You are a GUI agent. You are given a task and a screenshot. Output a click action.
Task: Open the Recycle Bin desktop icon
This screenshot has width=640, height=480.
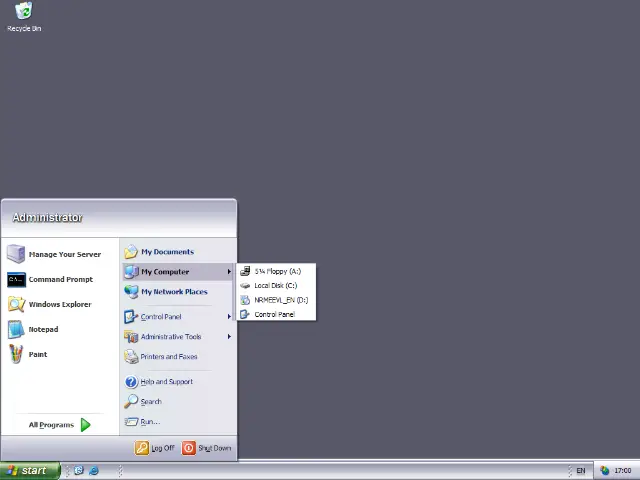tap(24, 11)
